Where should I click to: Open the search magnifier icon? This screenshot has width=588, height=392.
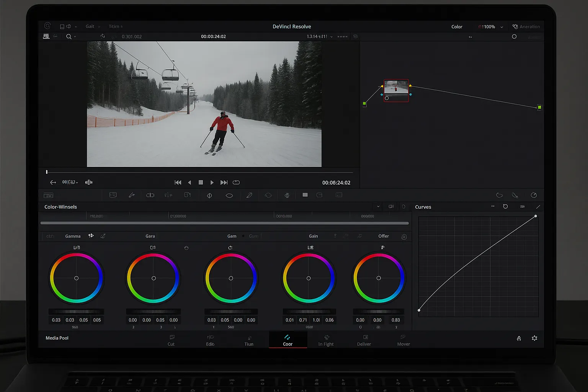coord(69,36)
